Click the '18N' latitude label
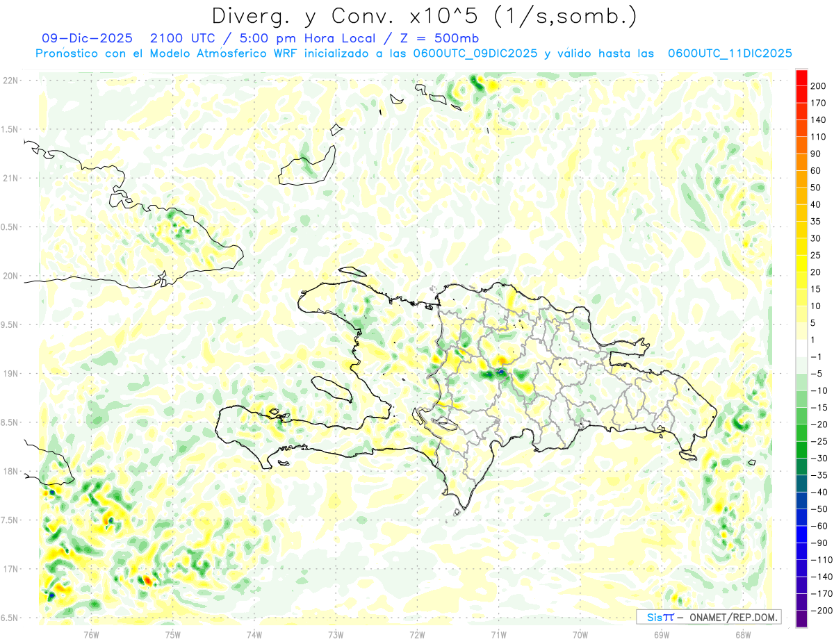 pos(10,472)
